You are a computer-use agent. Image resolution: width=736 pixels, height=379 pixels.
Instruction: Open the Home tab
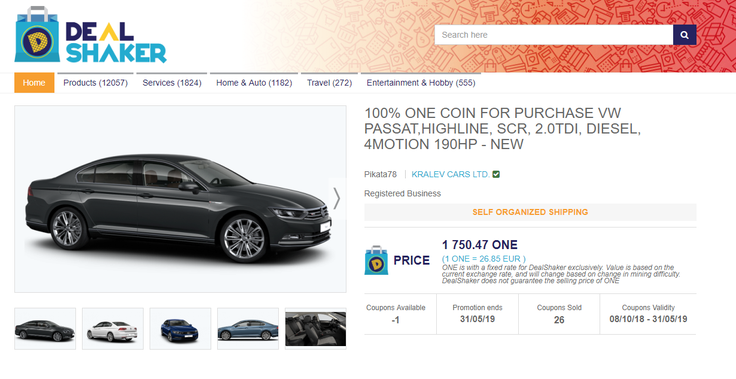[34, 83]
